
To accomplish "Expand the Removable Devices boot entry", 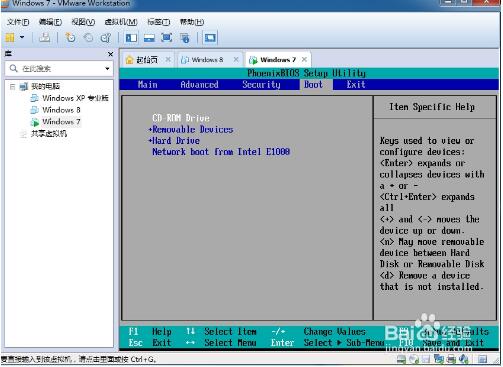I will click(191, 129).
